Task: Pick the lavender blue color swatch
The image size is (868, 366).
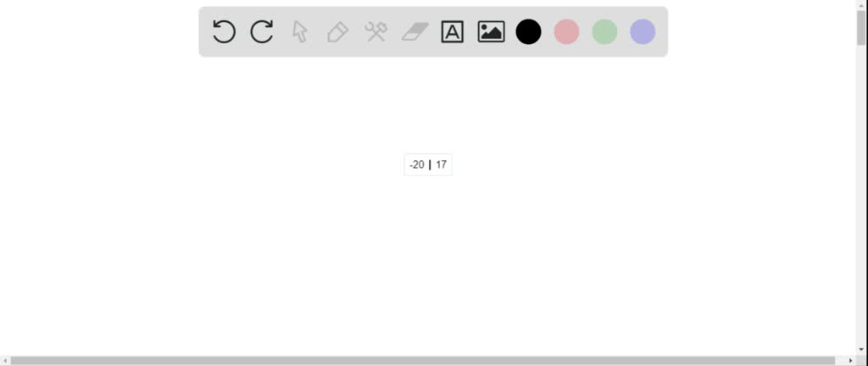Action: coord(643,31)
